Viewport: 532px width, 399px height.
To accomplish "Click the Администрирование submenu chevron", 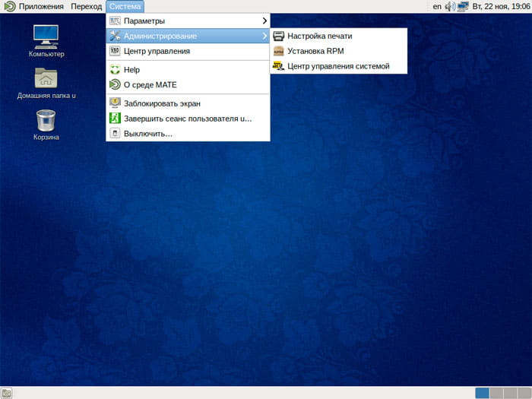I will coord(264,36).
